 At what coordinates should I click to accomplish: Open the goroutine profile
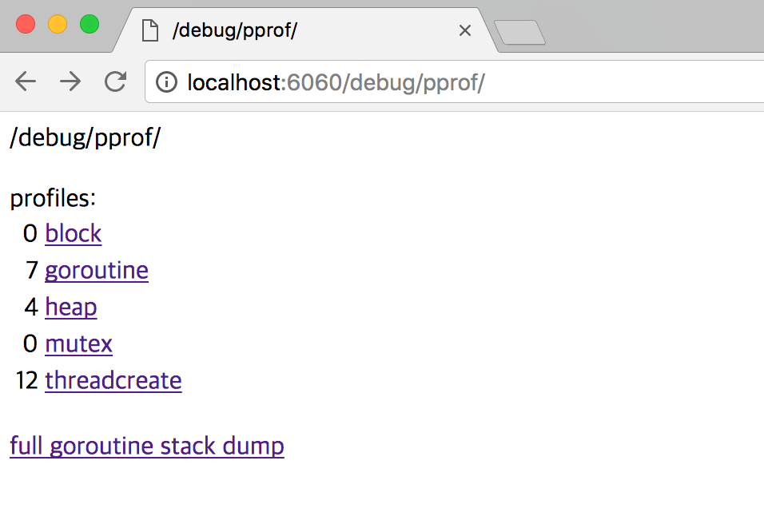coord(96,270)
